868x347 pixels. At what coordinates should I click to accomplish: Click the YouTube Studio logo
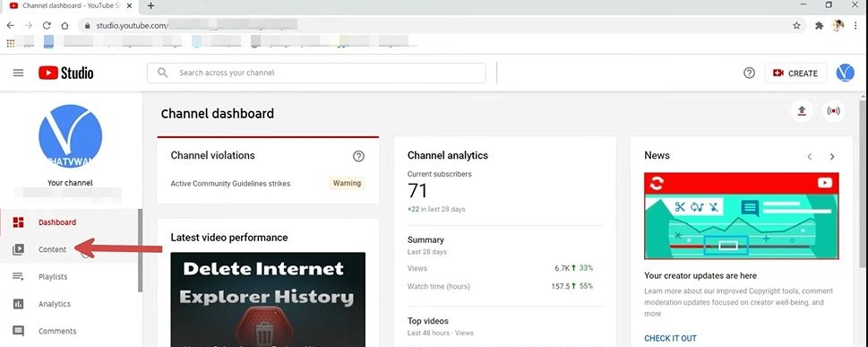tap(66, 73)
